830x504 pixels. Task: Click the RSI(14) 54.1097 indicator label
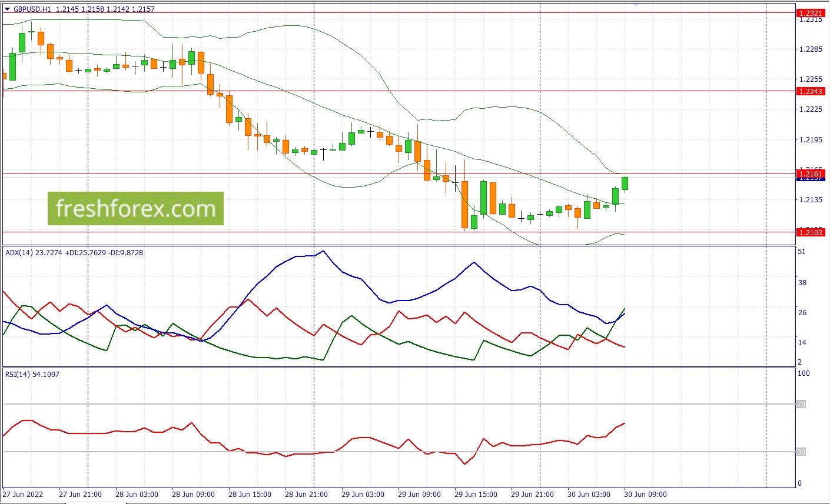pyautogui.click(x=32, y=374)
